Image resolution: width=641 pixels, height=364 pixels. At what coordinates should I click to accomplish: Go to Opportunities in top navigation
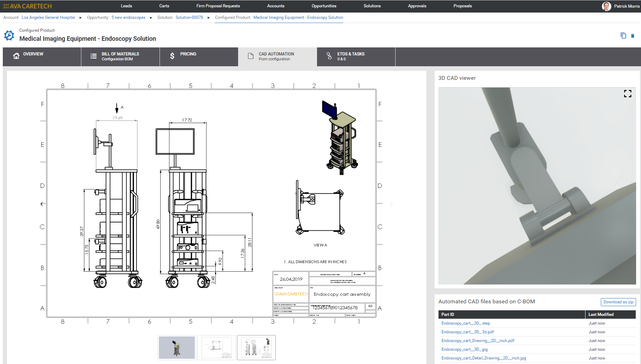[x=324, y=6]
